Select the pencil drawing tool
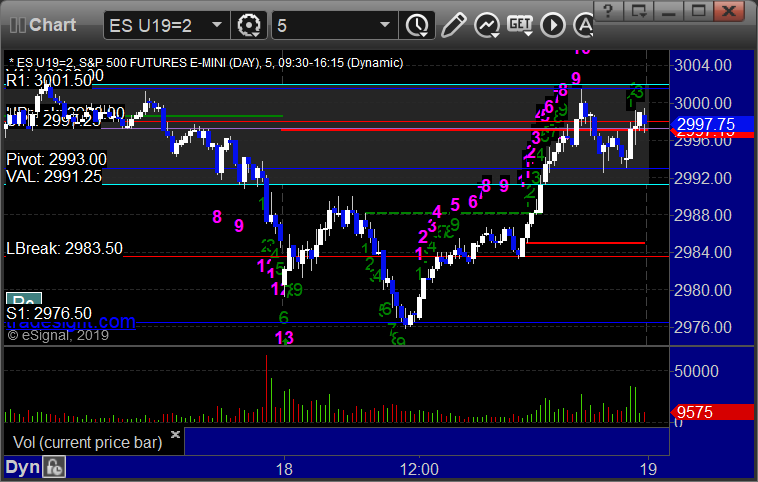The width and height of the screenshot is (758, 482). click(x=453, y=25)
